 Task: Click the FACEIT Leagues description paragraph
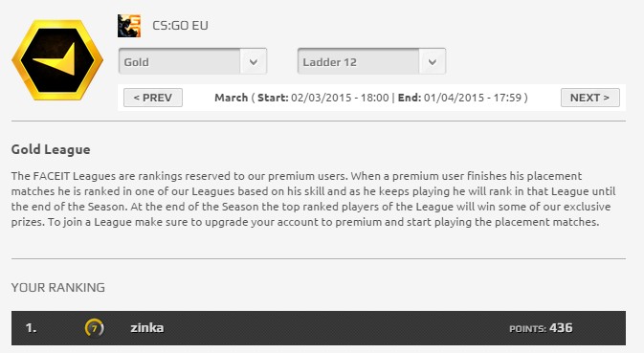pyautogui.click(x=313, y=199)
